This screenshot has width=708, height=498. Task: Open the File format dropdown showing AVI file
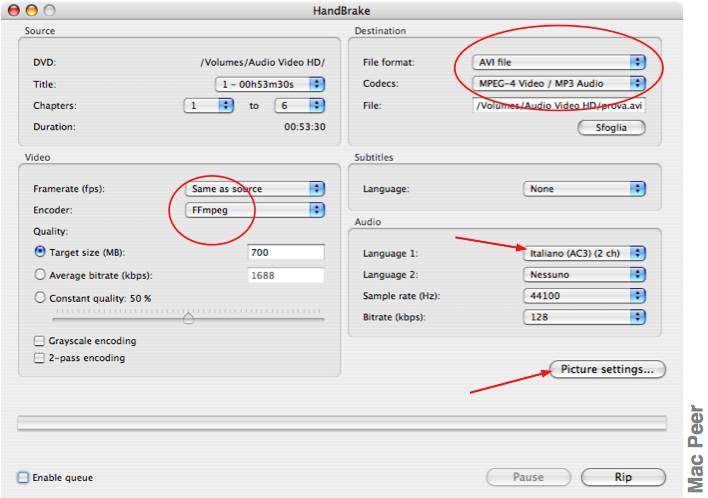(559, 62)
